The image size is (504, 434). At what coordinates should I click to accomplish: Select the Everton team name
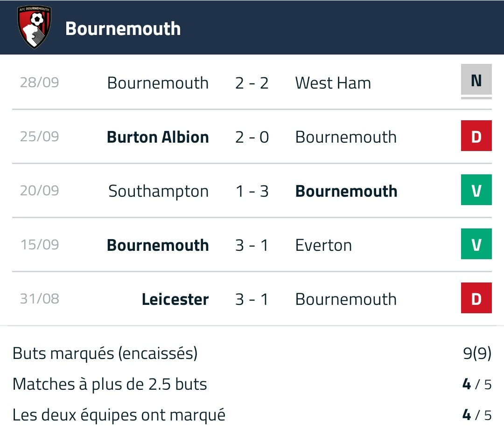(323, 245)
